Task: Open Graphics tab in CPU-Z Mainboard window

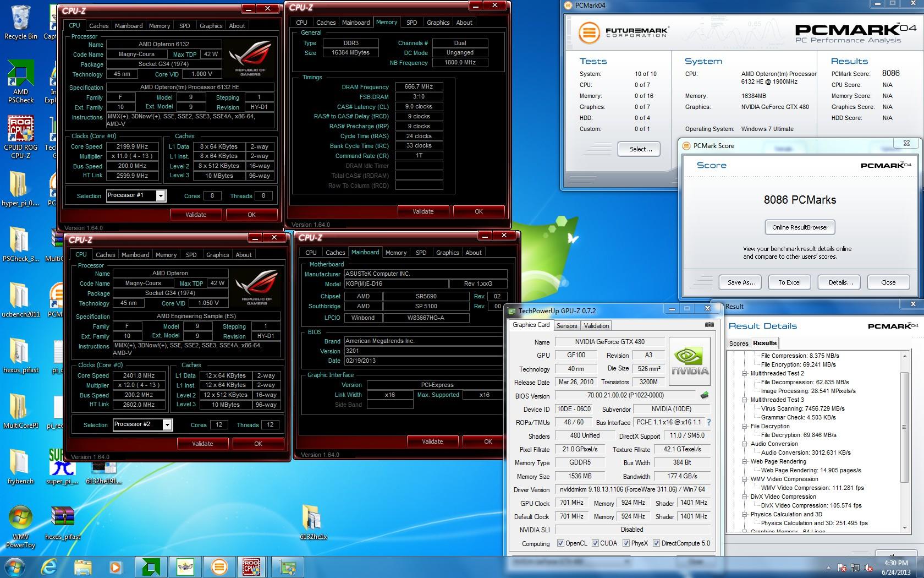Action: [x=447, y=253]
